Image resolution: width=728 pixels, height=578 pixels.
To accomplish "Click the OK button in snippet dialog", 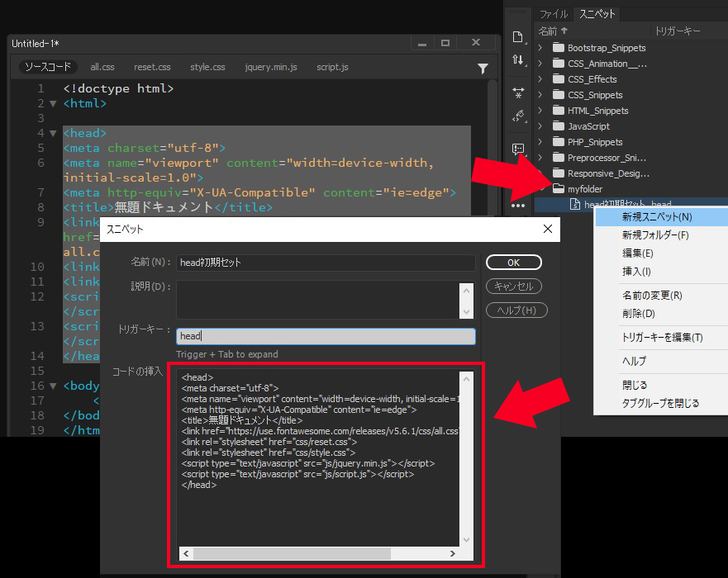I will tap(513, 263).
